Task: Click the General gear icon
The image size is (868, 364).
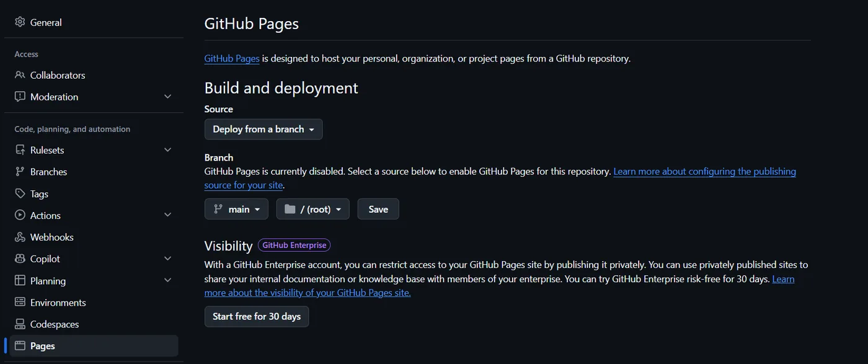Action: [20, 22]
